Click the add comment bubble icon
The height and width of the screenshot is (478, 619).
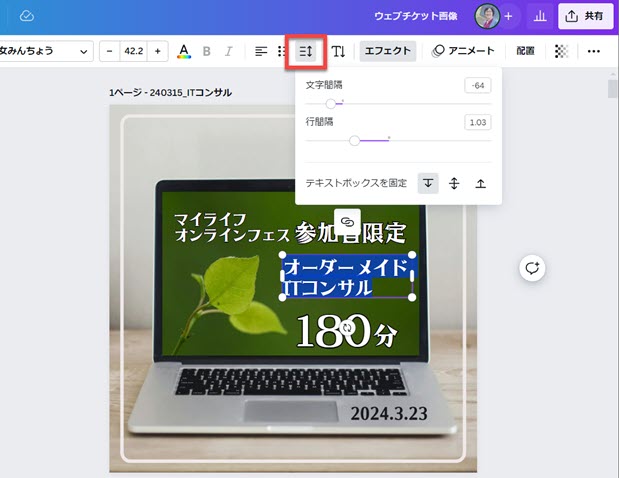pos(532,267)
